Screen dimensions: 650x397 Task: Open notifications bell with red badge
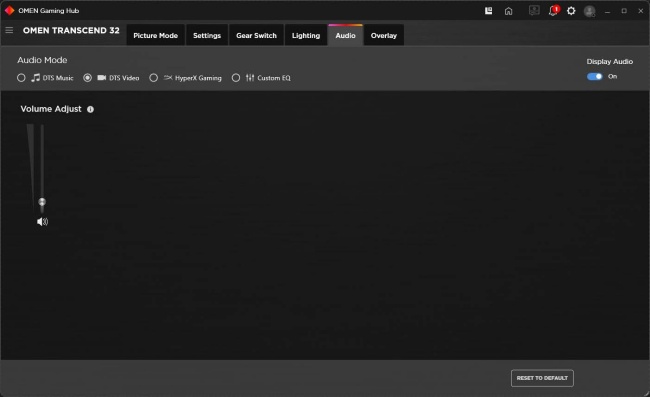[553, 10]
